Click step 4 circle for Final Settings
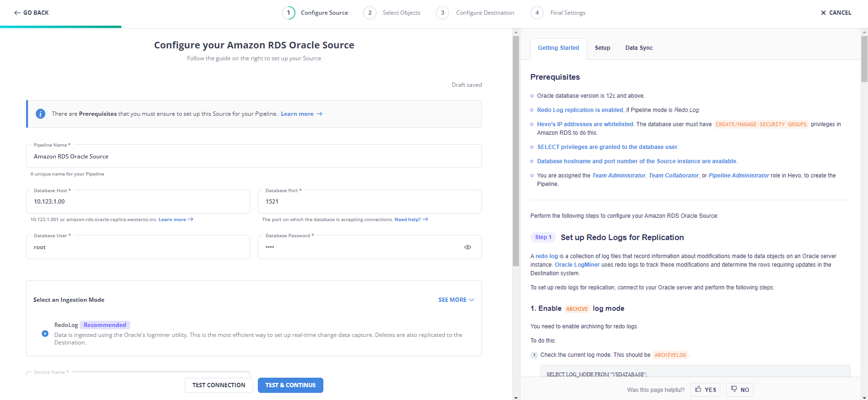The width and height of the screenshot is (868, 400). pos(537,13)
